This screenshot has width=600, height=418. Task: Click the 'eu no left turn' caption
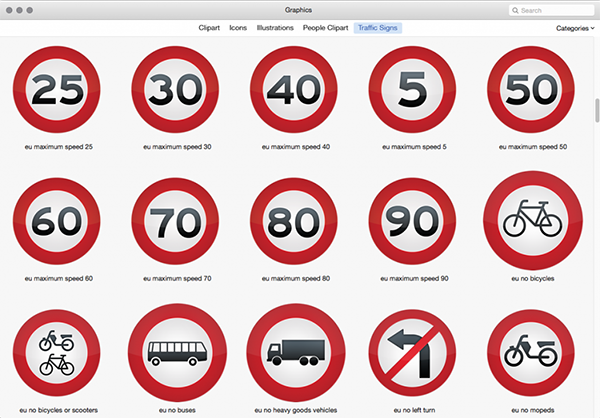pyautogui.click(x=414, y=410)
